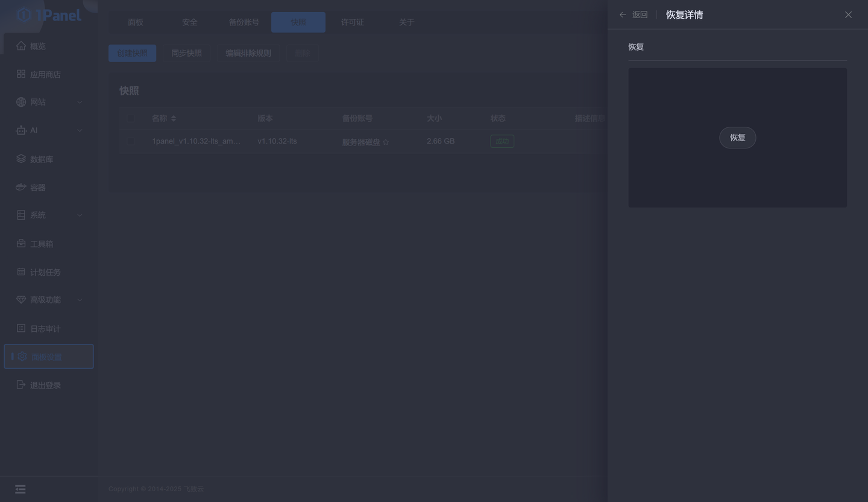Check the 1panel_v1.10.32-lts snapshot row checkbox
Viewport: 868px width, 502px height.
(x=131, y=141)
